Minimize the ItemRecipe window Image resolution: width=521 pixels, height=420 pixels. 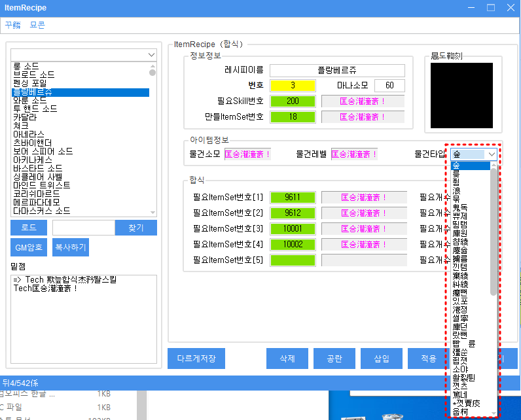[x=471, y=8]
